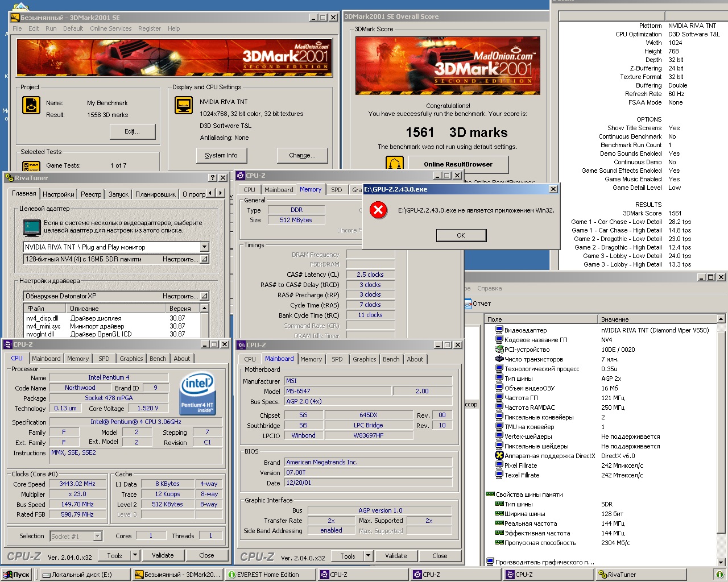
Task: Click the Отчет toolbar icon in EVEREST
Action: 468,304
